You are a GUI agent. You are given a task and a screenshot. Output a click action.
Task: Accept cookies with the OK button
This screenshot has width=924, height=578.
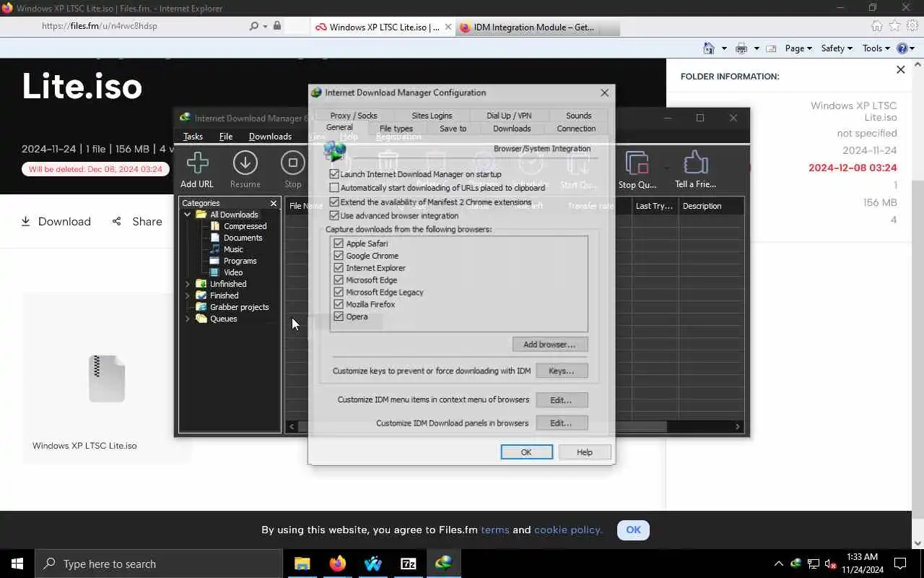pyautogui.click(x=633, y=530)
